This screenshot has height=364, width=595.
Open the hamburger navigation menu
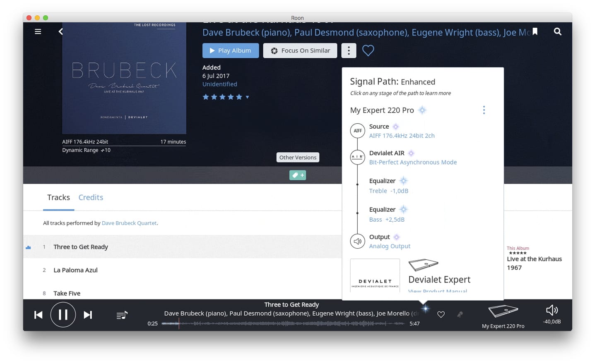[38, 31]
